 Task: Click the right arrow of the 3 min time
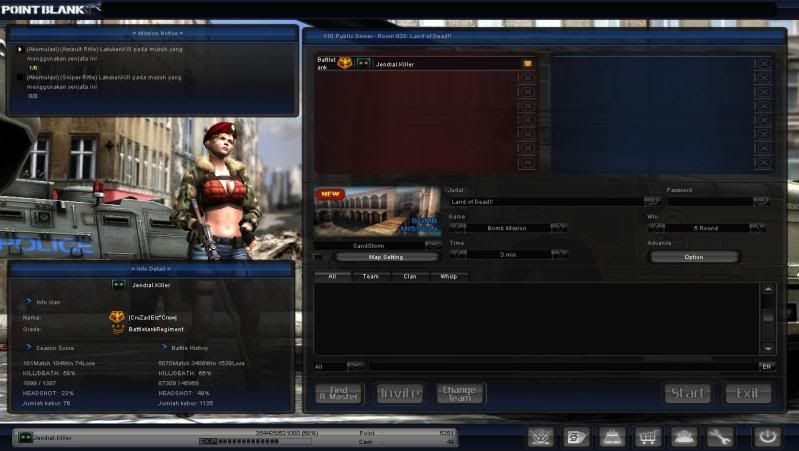560,254
